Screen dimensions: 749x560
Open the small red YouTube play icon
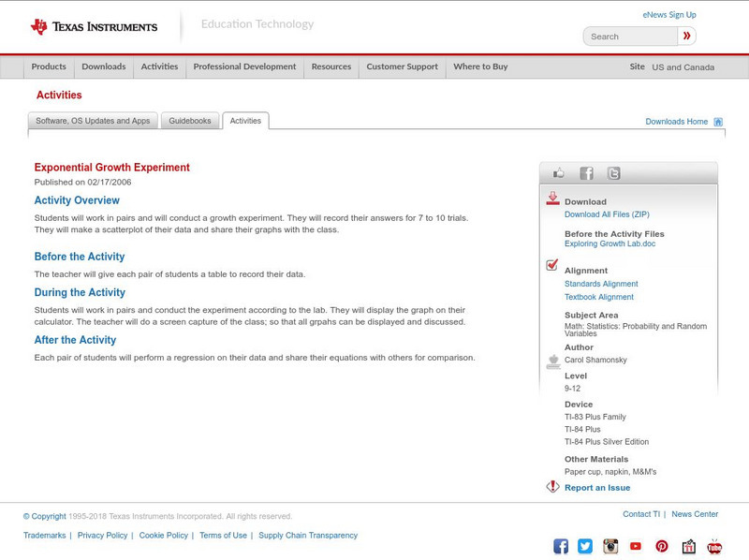pyautogui.click(x=636, y=546)
